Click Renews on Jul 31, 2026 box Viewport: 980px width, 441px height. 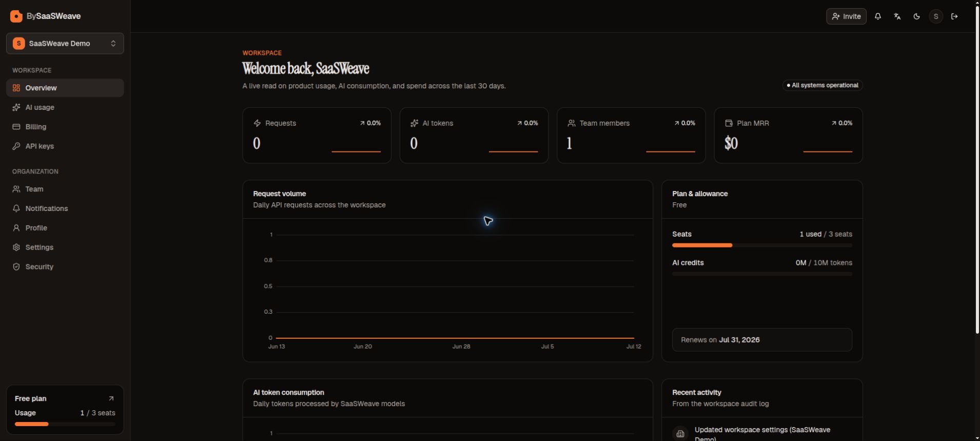[762, 340]
